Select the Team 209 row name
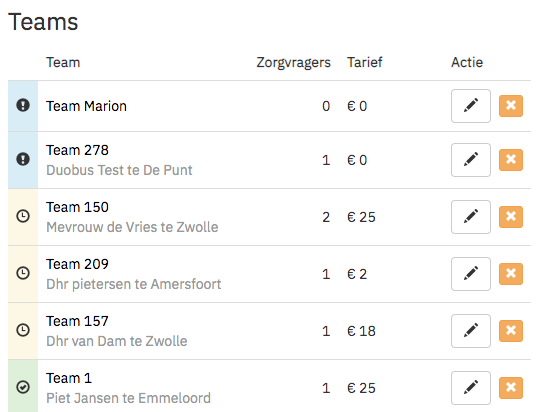The image size is (541, 412). coord(77,264)
